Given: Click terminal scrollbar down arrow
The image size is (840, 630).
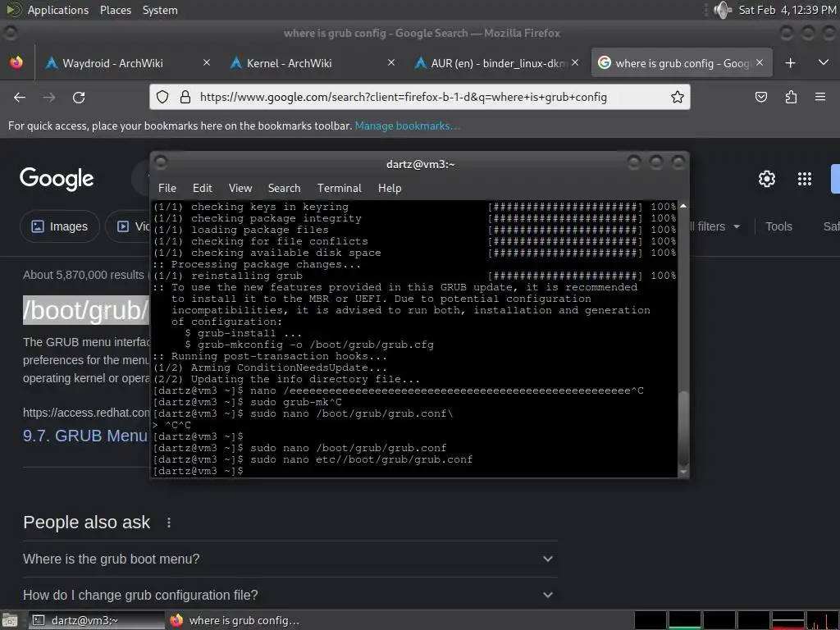Looking at the screenshot, I should click(683, 472).
